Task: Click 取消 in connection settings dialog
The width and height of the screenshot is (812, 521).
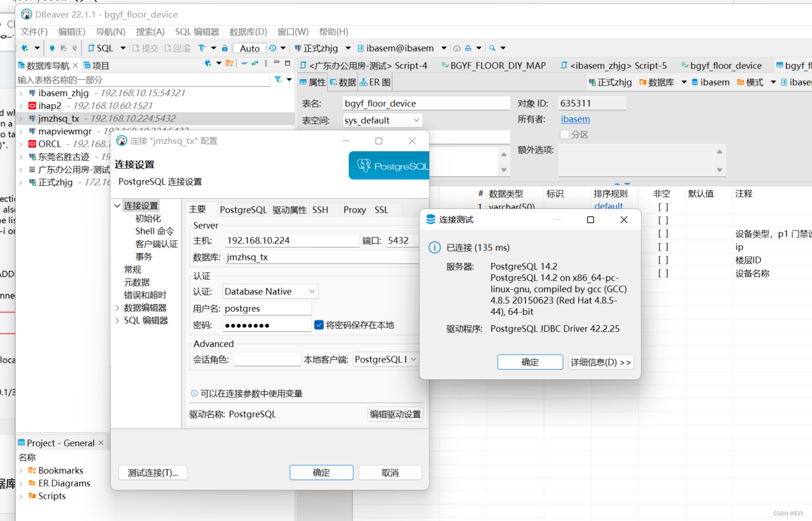Action: tap(390, 473)
